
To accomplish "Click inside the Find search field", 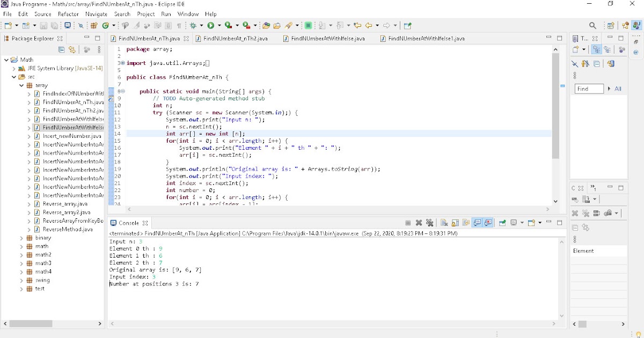I will [589, 89].
